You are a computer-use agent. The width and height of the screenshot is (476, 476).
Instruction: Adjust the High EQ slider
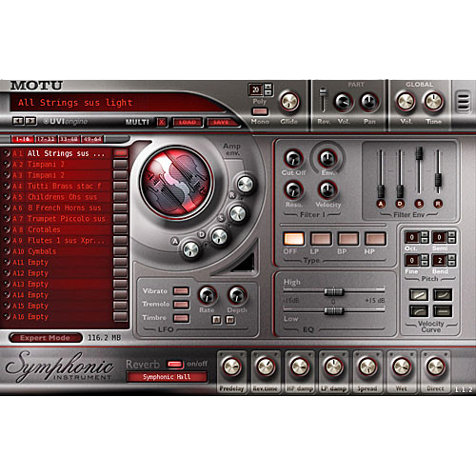[x=333, y=291]
